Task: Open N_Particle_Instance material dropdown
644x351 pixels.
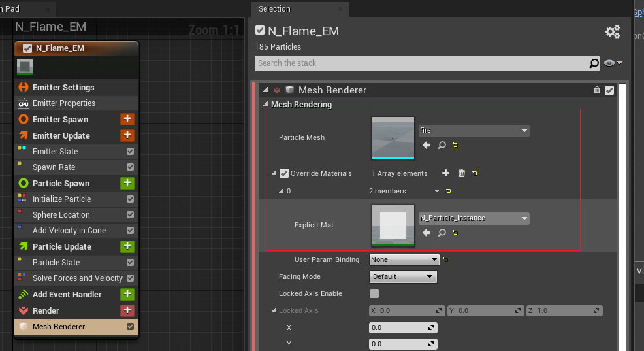Action: point(474,218)
